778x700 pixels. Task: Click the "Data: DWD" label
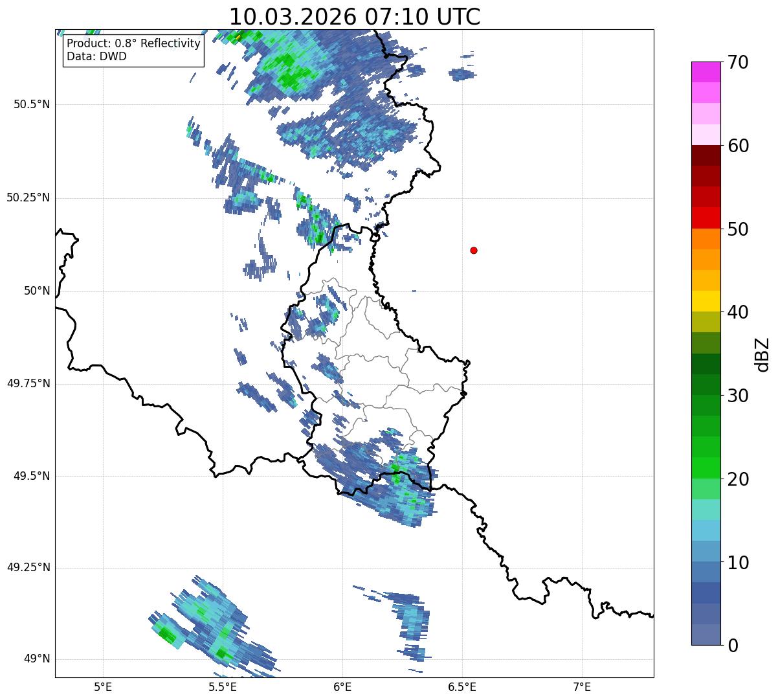(x=96, y=56)
